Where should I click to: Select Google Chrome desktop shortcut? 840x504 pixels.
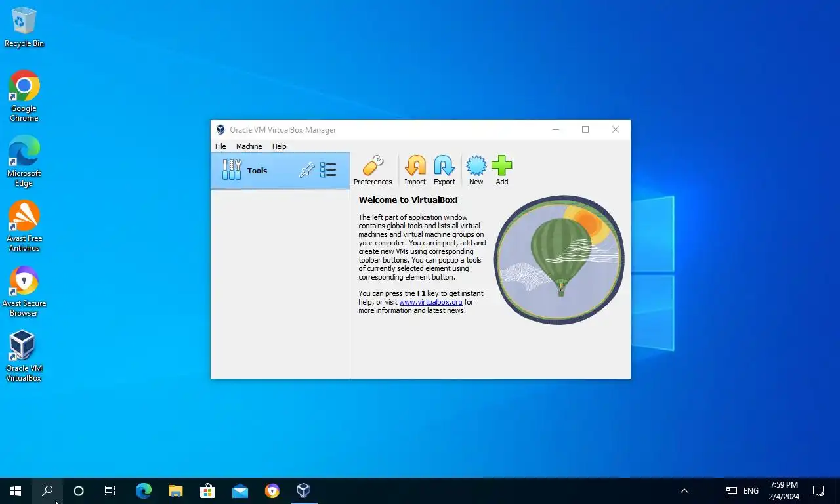[24, 96]
